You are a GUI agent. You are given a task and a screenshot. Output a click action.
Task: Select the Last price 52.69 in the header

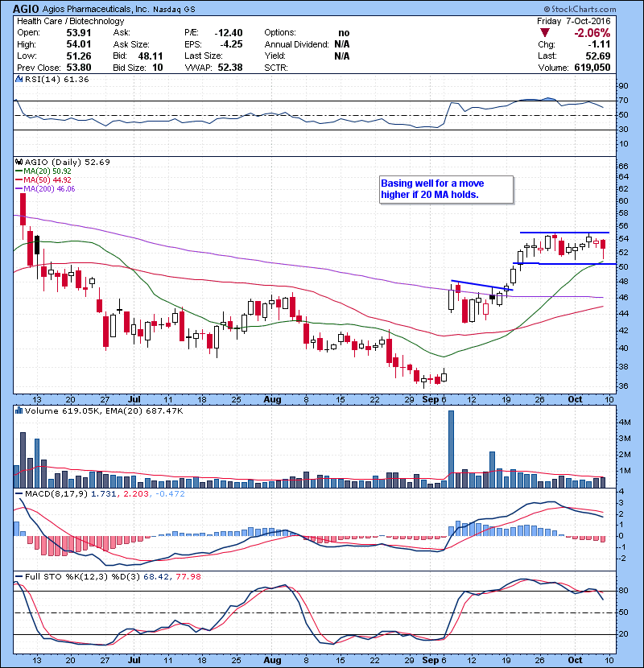pyautogui.click(x=598, y=56)
